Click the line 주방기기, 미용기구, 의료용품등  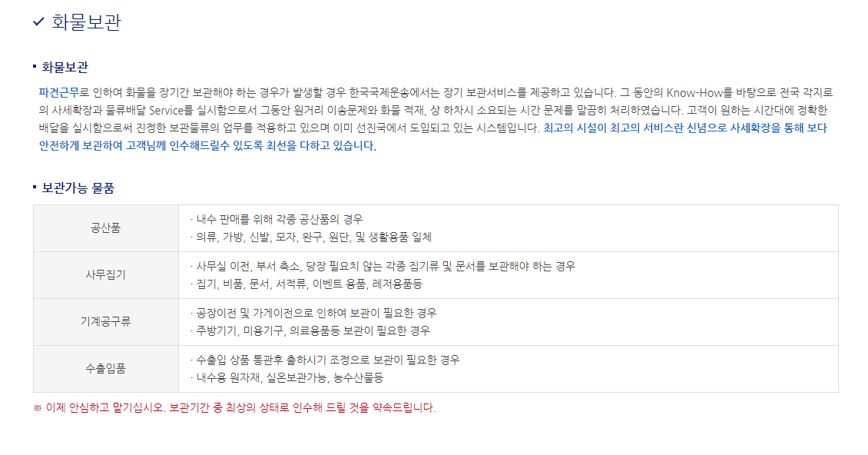click(x=310, y=330)
